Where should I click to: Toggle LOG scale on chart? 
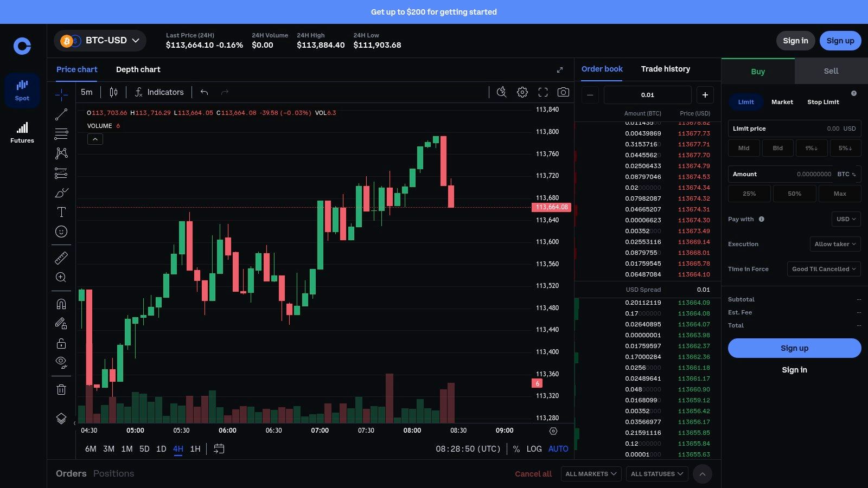[534, 449]
